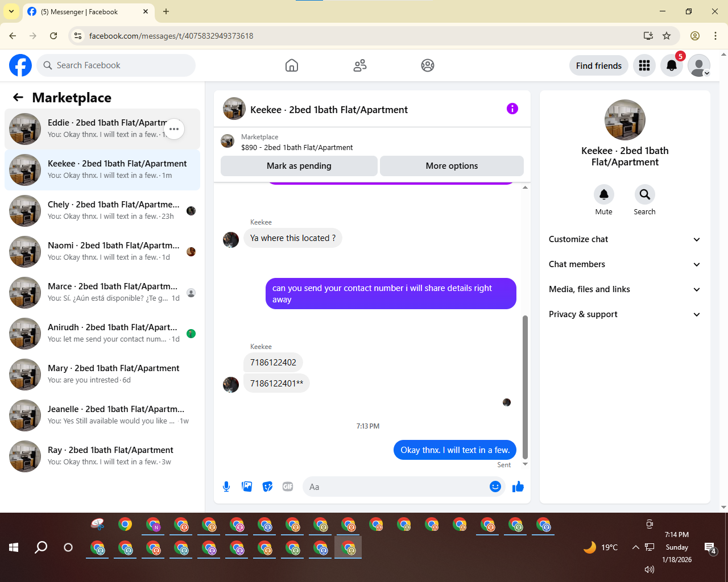728x582 pixels.
Task: Click Keekee conversation title in chat header
Action: coord(329,110)
